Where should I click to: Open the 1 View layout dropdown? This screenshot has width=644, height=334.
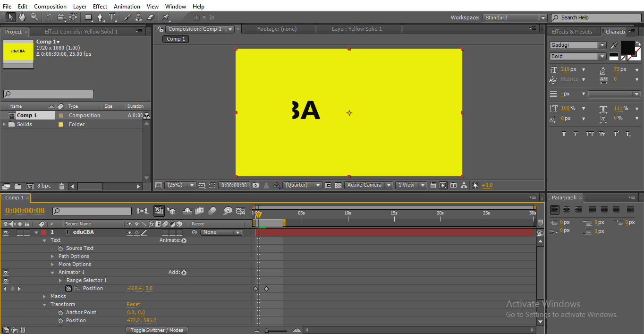pos(411,185)
